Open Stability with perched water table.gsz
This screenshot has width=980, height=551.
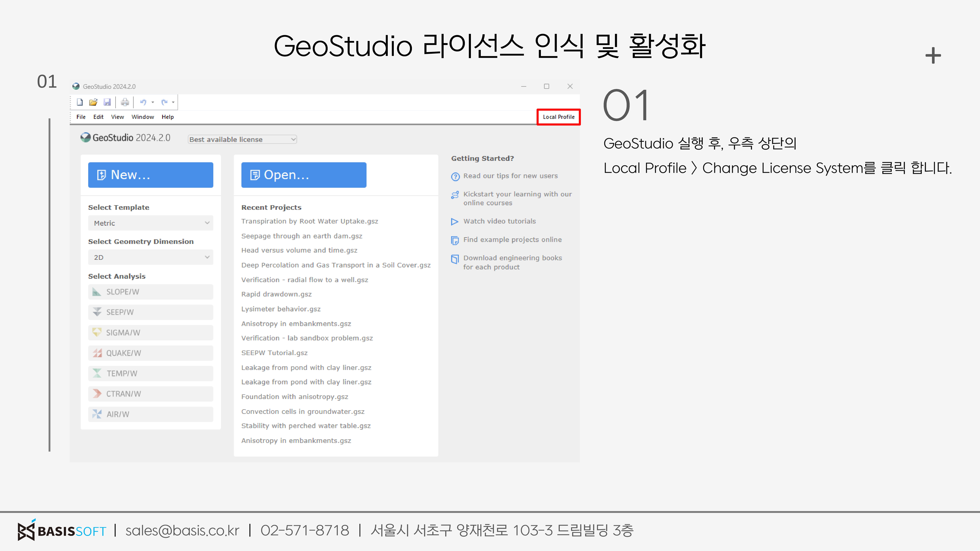point(306,426)
